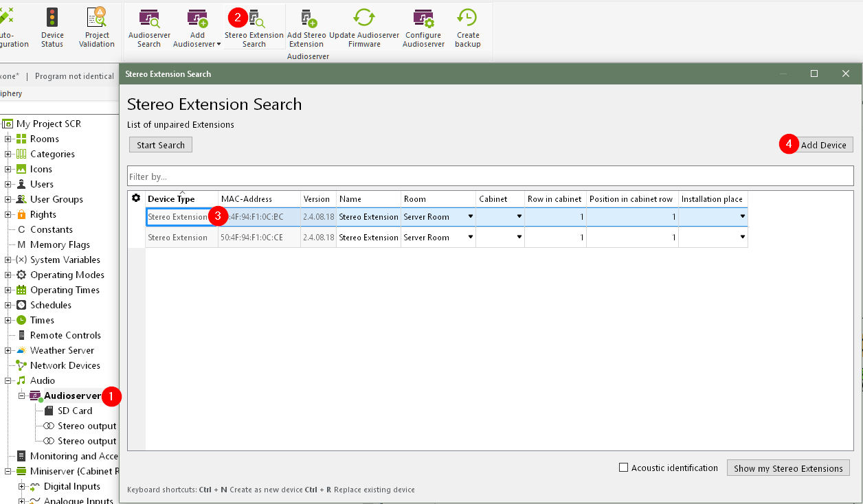Click the Operating Modes gear icon

click(21, 275)
